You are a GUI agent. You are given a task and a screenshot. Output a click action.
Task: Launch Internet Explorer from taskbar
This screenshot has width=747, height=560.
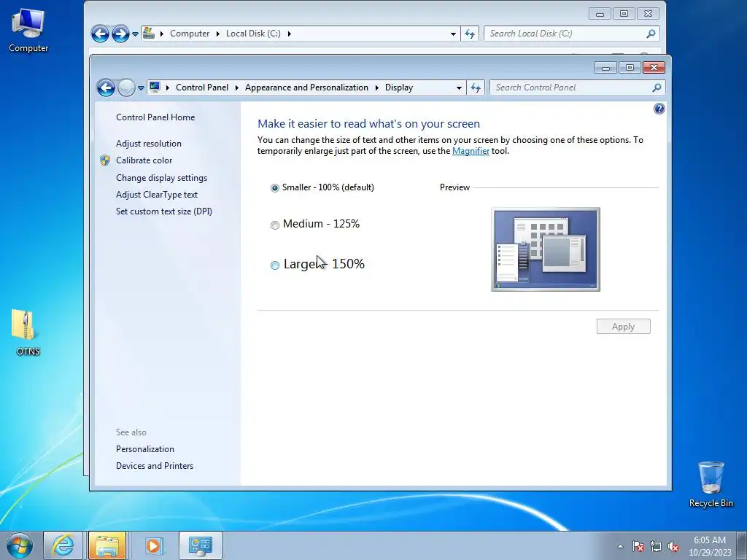point(63,545)
